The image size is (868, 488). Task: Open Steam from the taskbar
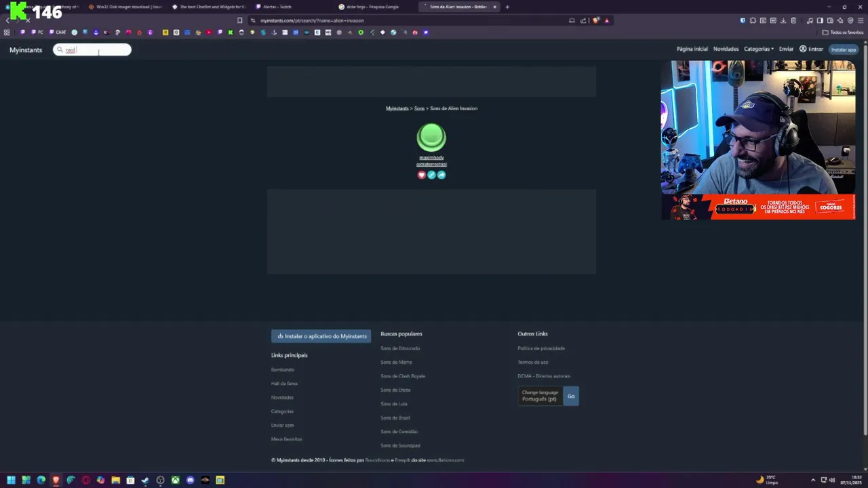[145, 480]
